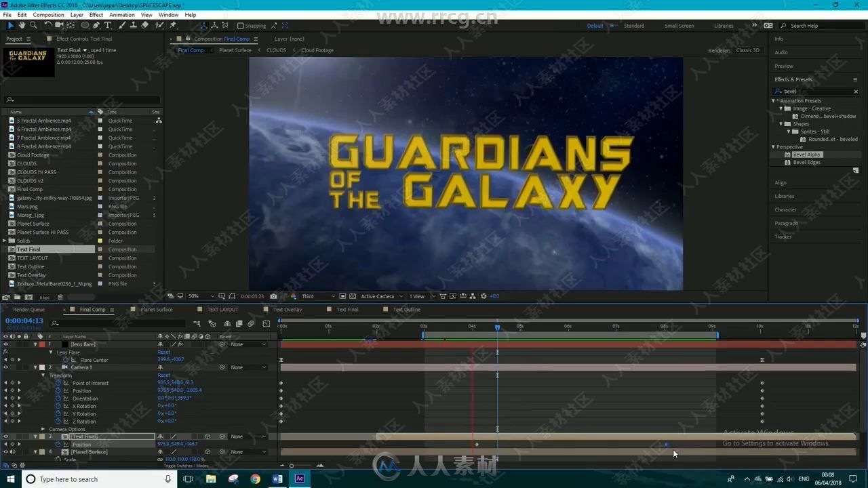
Task: Select the Eraser tool
Action: point(144,25)
